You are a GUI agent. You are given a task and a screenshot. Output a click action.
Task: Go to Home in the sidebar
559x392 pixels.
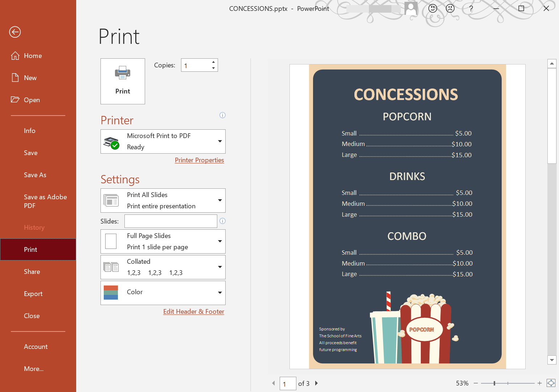click(x=15, y=55)
